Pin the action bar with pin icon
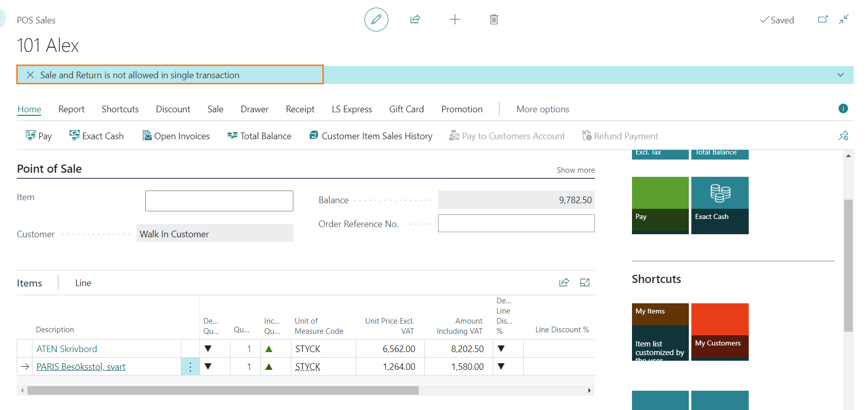Viewport: 868px width, 410px height. [x=844, y=136]
